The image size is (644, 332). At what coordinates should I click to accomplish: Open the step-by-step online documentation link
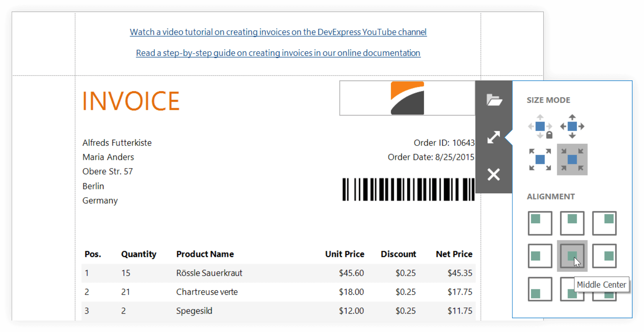point(278,53)
